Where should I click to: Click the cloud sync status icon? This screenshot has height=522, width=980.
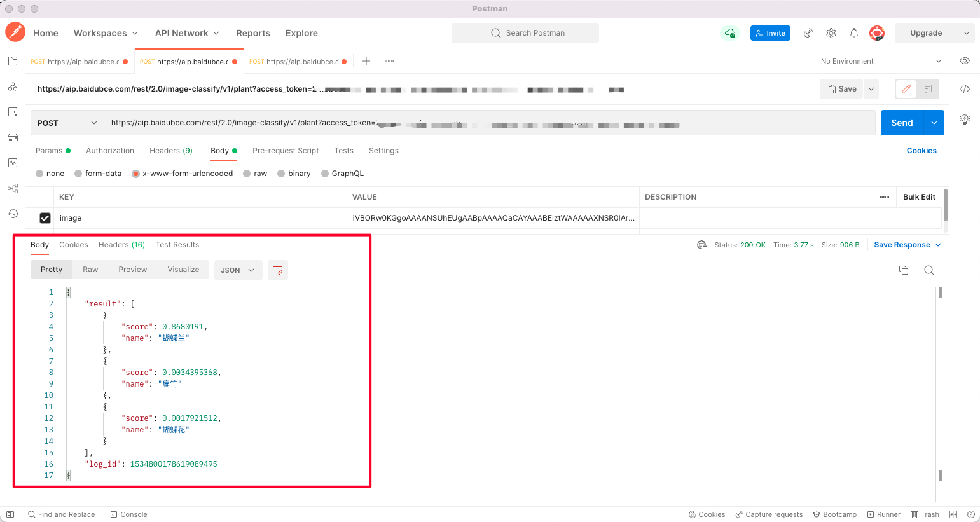pyautogui.click(x=729, y=33)
